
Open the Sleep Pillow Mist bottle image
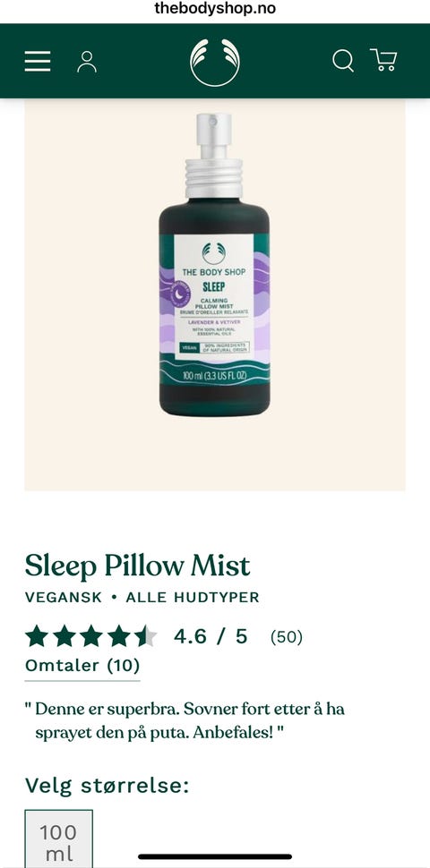point(214,265)
